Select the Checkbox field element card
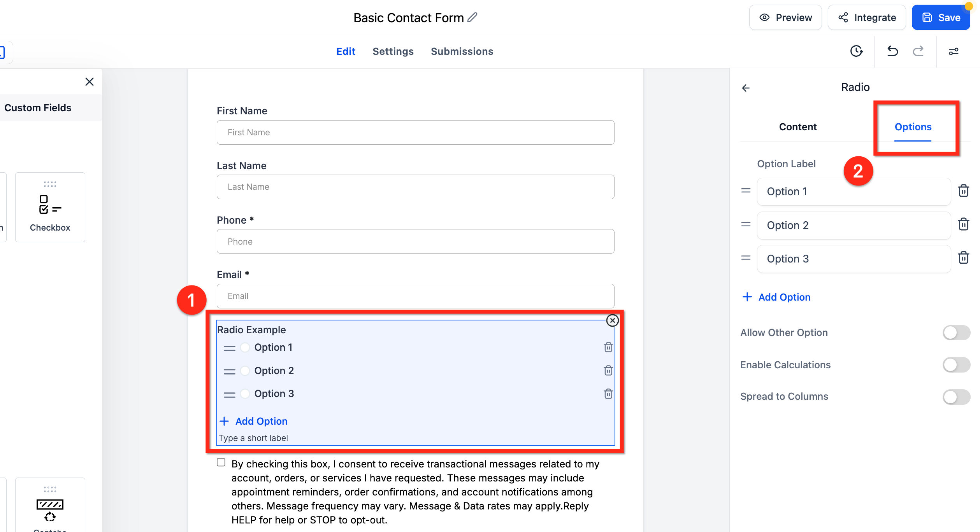 [50, 207]
